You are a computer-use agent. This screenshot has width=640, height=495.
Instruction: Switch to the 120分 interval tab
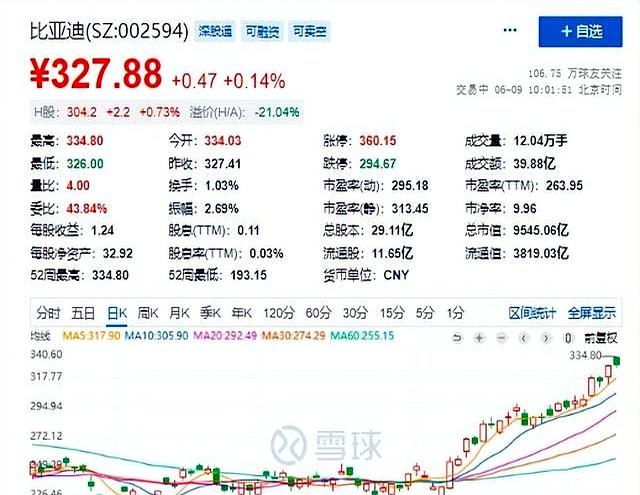[x=279, y=313]
